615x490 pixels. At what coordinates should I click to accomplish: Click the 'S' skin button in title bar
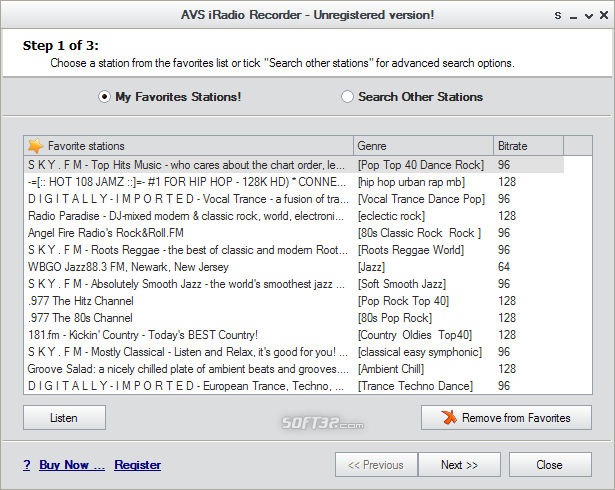(558, 16)
